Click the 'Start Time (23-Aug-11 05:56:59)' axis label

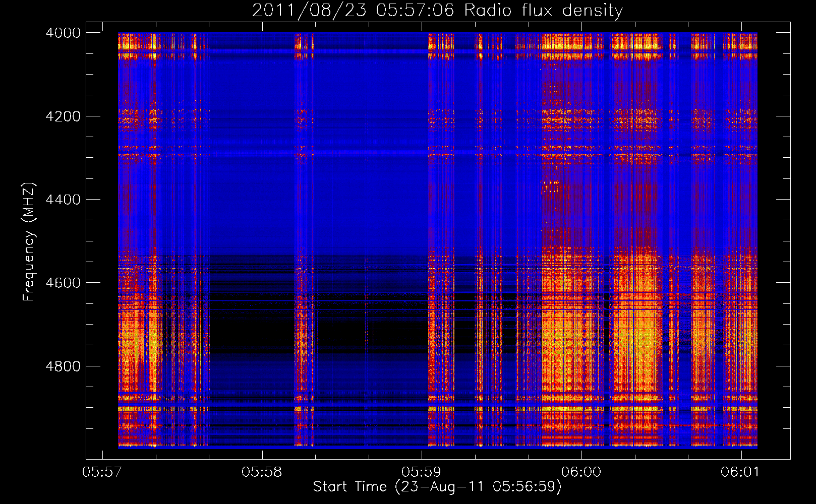point(437,487)
